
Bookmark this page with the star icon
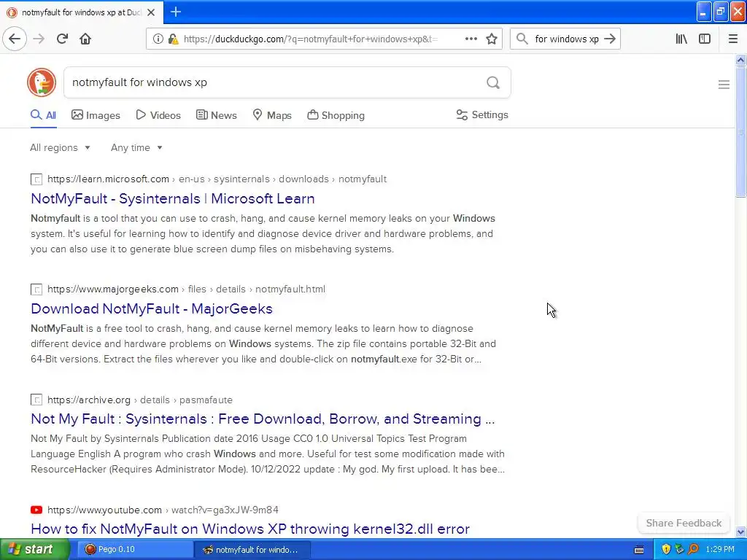[492, 39]
